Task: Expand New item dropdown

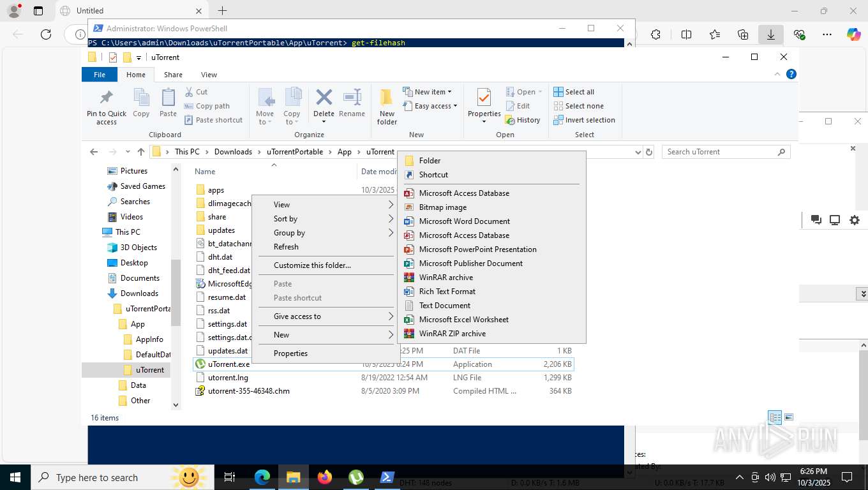Action: tap(427, 92)
